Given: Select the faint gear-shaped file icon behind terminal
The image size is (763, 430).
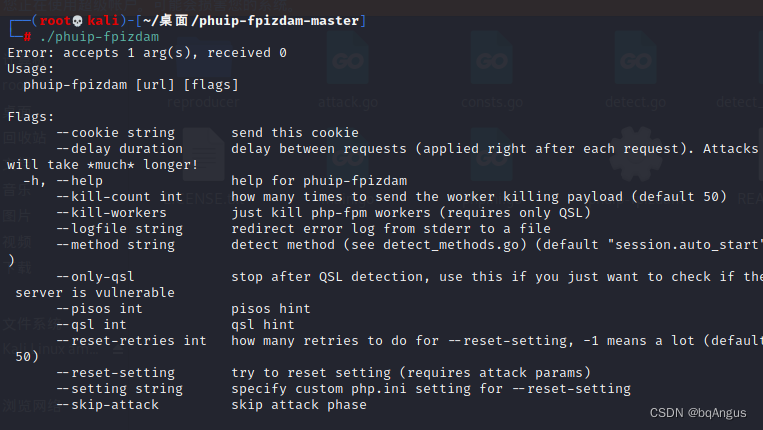Looking at the screenshot, I should coord(636,155).
